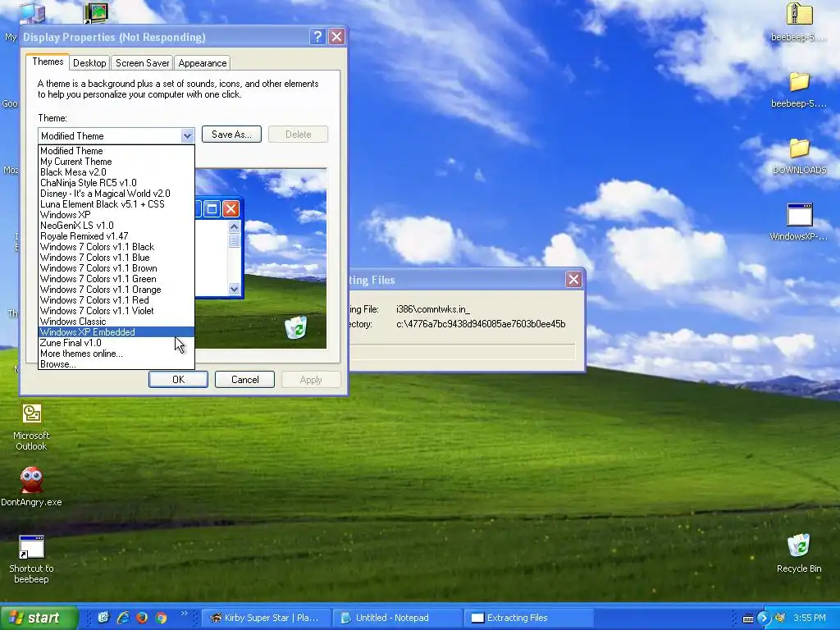Open the Recycle Bin desktop icon
Viewport: 840px width, 630px height.
[799, 554]
